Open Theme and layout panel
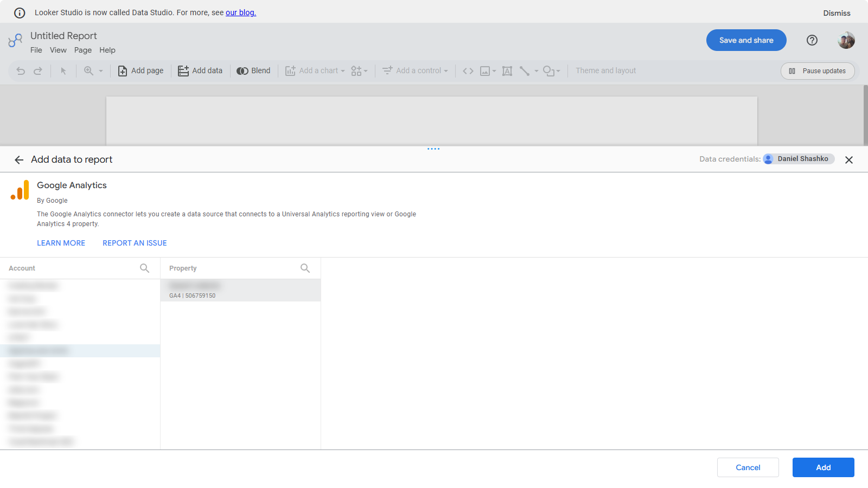The height and width of the screenshot is (488, 868). tap(606, 70)
